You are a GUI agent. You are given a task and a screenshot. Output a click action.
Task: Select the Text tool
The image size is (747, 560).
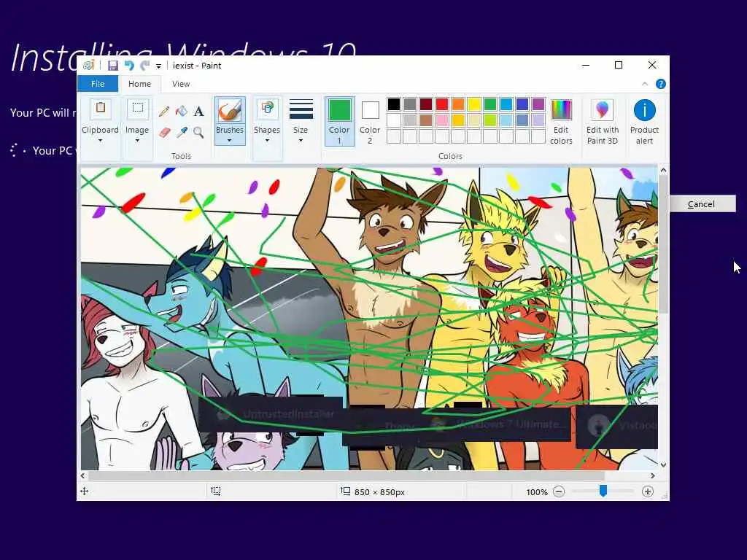coord(198,112)
